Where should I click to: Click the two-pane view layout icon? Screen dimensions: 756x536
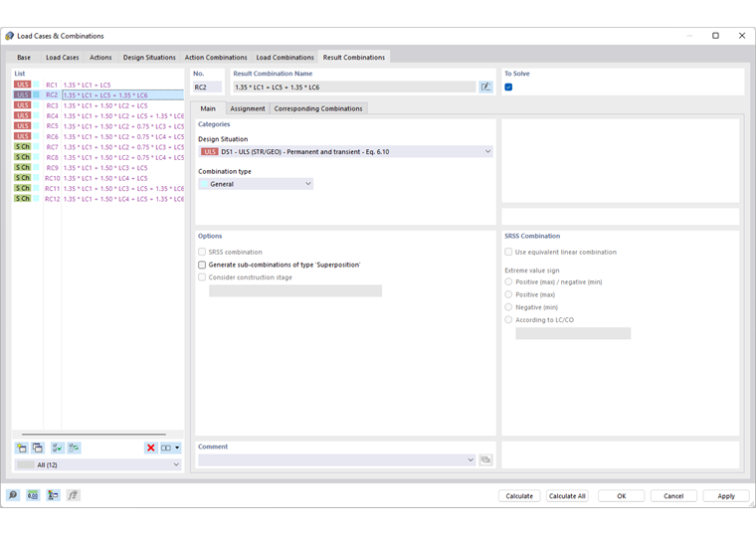click(166, 447)
